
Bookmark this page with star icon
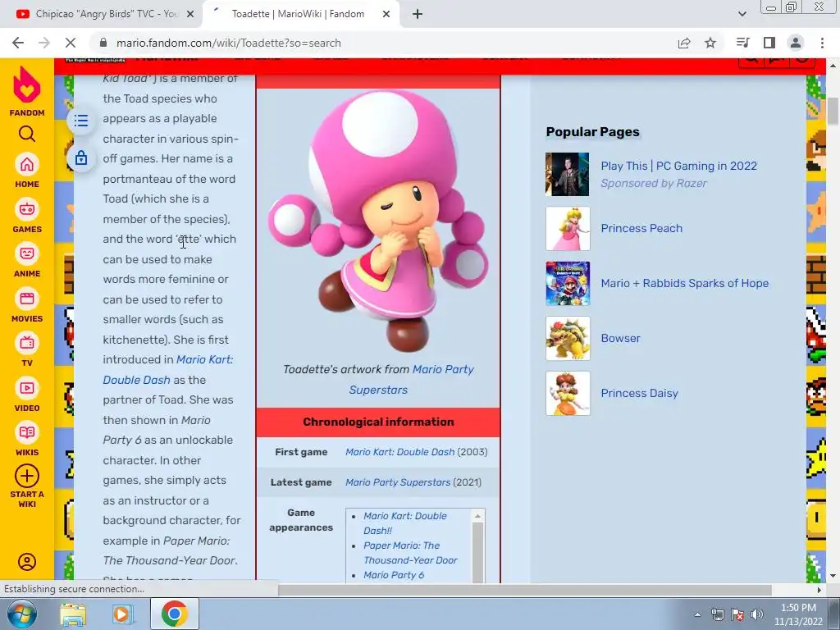(x=710, y=43)
